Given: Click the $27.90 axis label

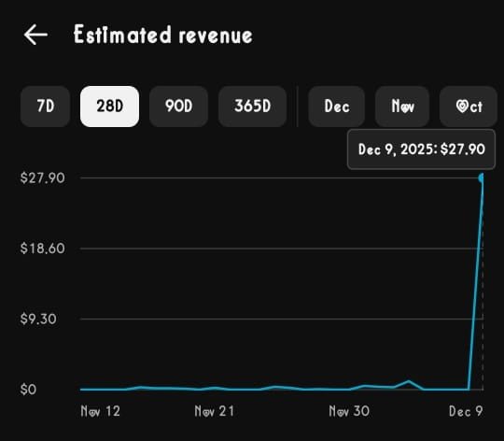Looking at the screenshot, I should (42, 178).
